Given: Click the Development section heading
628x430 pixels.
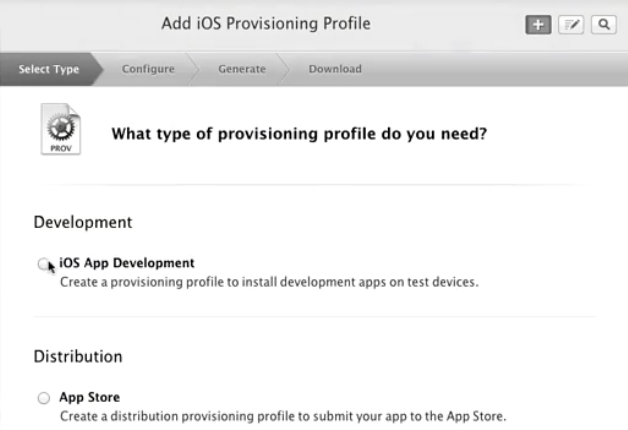Looking at the screenshot, I should coord(83,222).
